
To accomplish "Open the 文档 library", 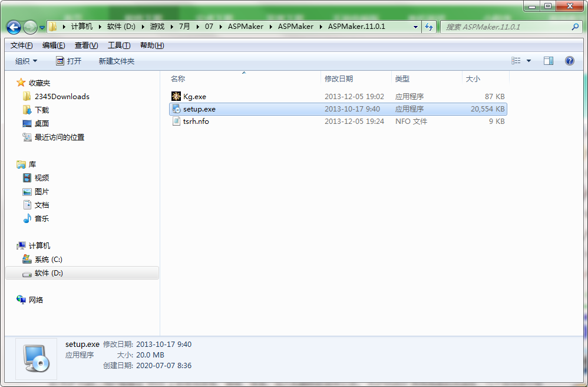I will 42,205.
